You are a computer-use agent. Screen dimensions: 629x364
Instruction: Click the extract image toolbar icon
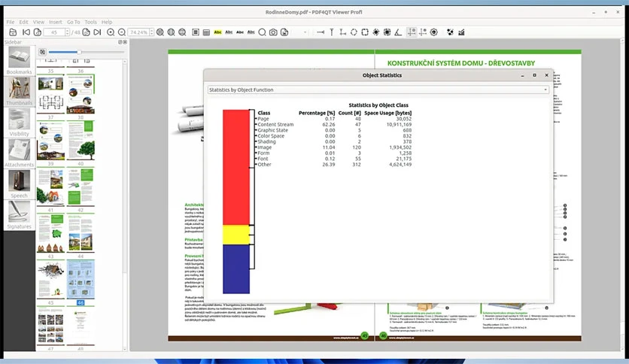point(284,32)
